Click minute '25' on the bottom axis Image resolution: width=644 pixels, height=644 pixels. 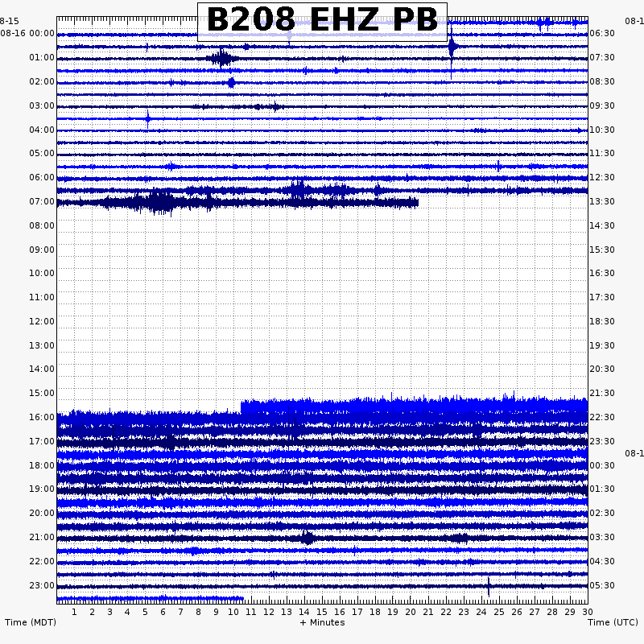tap(499, 613)
